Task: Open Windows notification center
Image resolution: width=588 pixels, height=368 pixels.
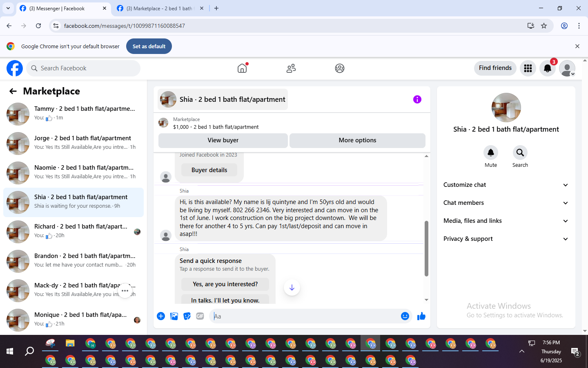Action: [x=575, y=351]
